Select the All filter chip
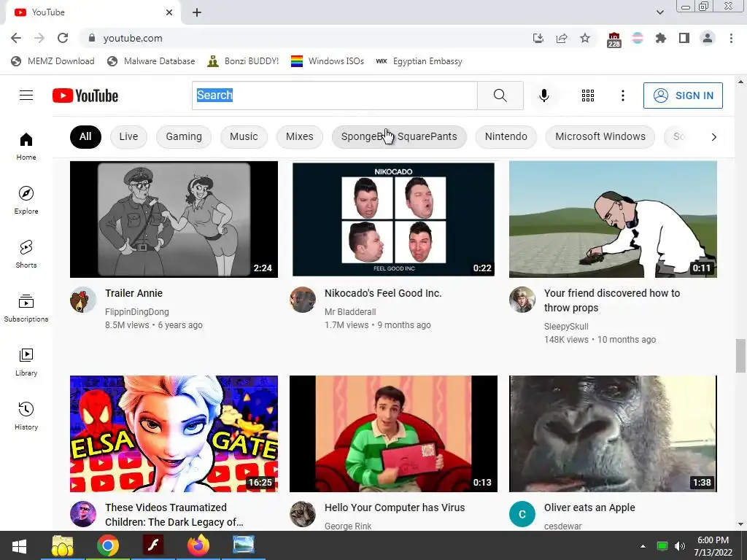Viewport: 747px width, 560px height. pos(85,136)
